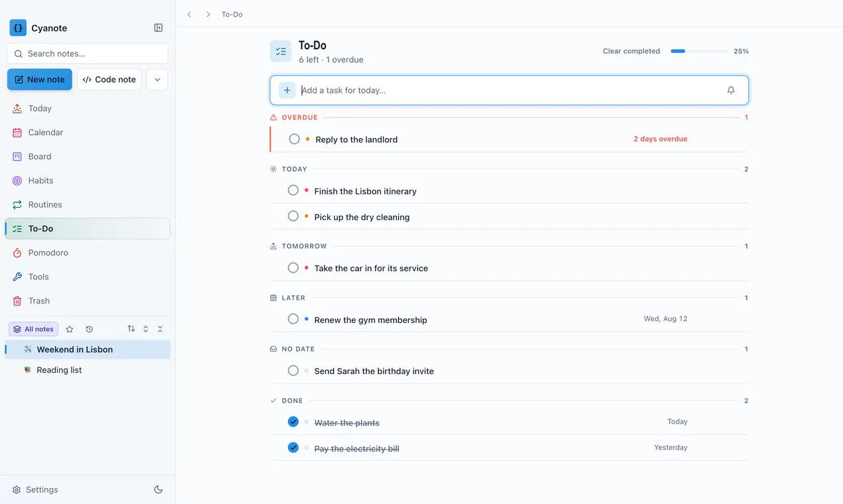The image size is (843, 504).
Task: Click the Wed, Aug 12 due date
Action: point(666,319)
